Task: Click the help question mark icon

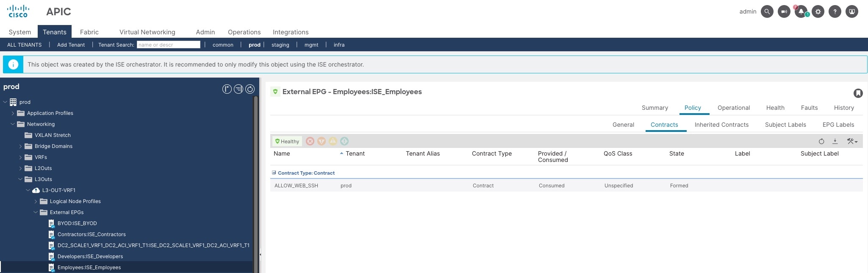Action: click(x=835, y=11)
